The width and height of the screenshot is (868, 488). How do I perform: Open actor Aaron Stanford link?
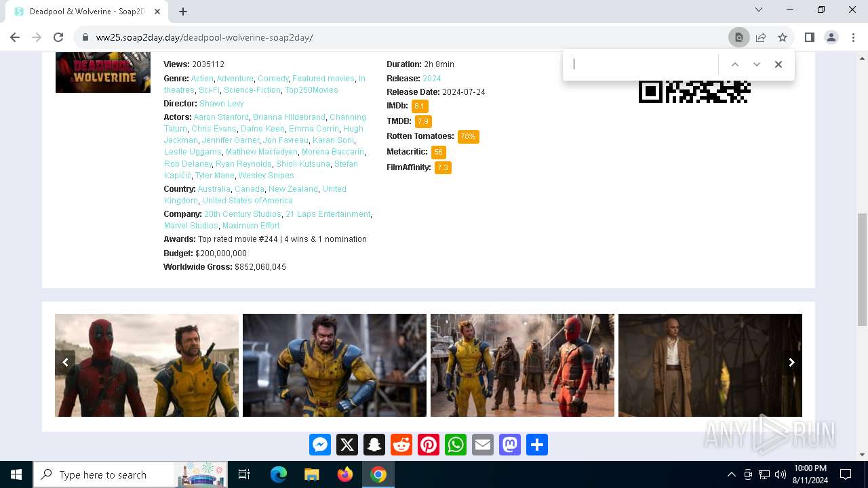[221, 117]
